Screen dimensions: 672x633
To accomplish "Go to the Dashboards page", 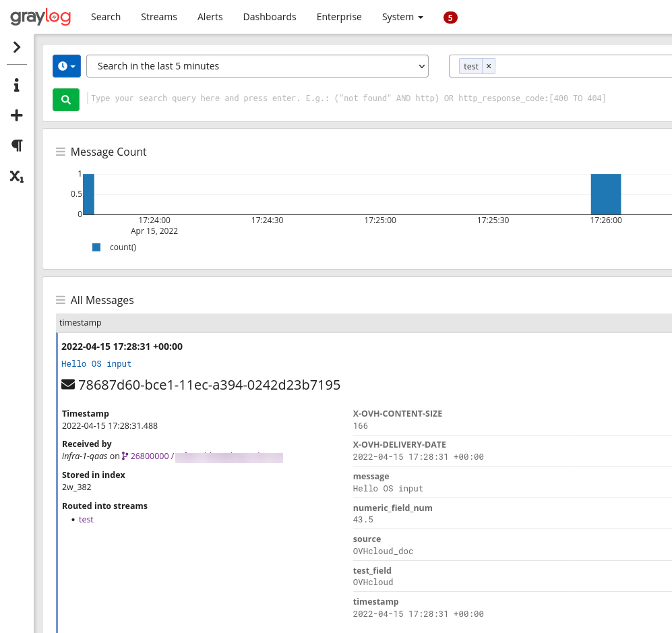I will [x=270, y=17].
